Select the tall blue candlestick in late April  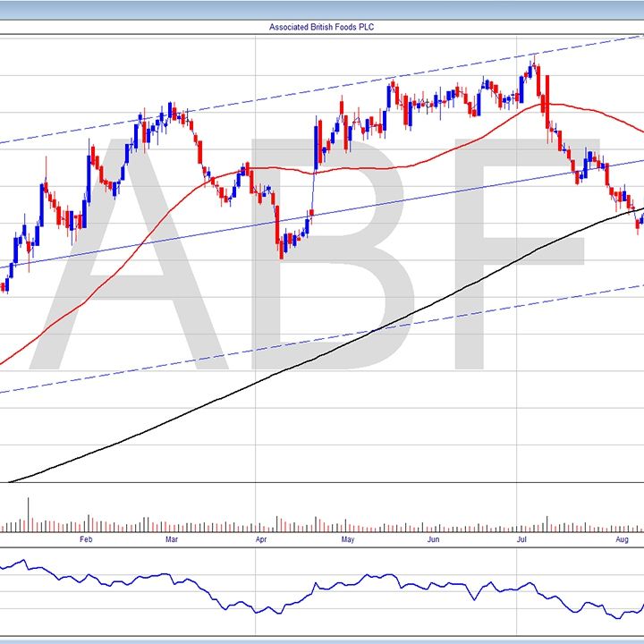[x=316, y=143]
